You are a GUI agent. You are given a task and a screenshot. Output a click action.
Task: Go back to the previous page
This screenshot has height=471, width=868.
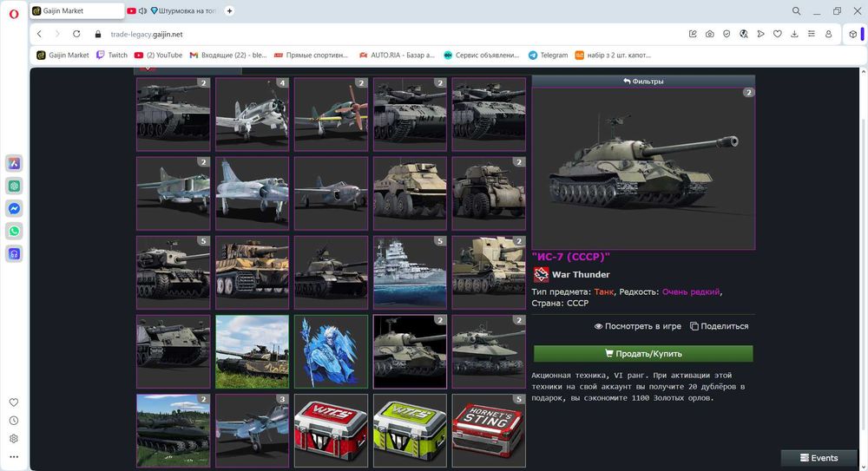point(39,34)
